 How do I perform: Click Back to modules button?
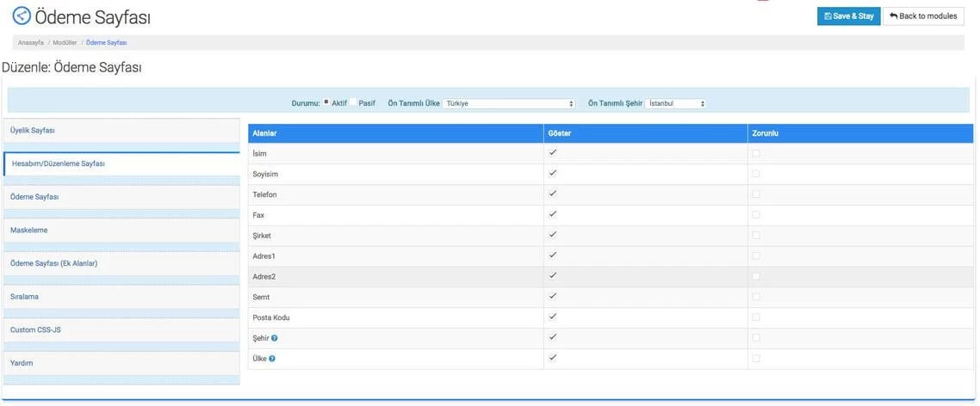[923, 16]
